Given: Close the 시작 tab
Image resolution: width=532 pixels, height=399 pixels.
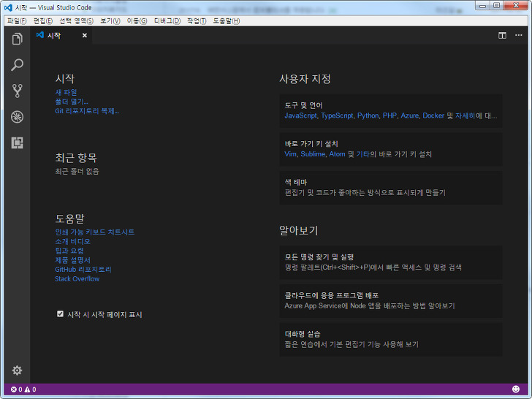Looking at the screenshot, I should (x=85, y=35).
